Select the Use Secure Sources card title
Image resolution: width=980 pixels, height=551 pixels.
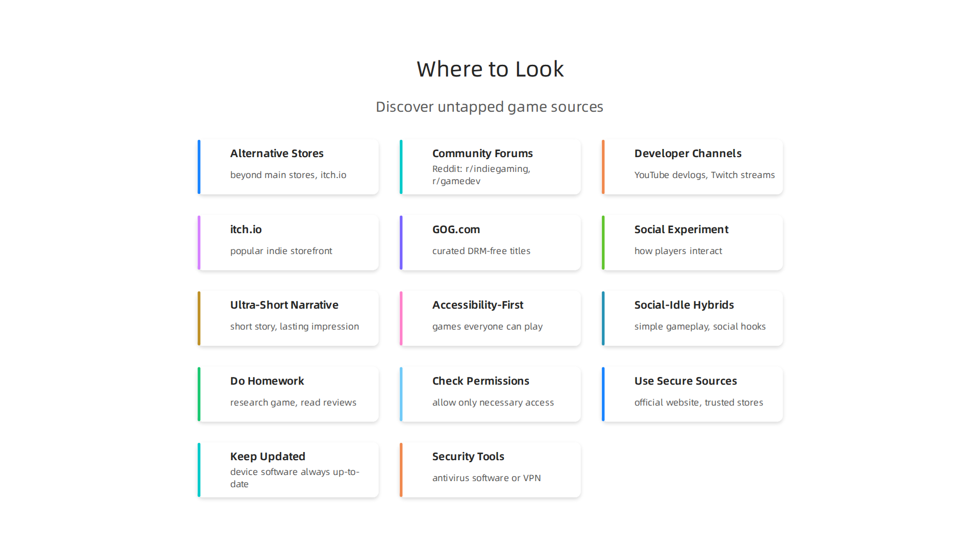[685, 381]
